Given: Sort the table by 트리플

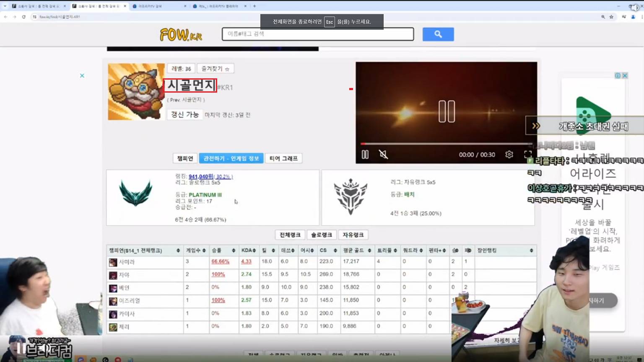Looking at the screenshot, I should click(387, 251).
